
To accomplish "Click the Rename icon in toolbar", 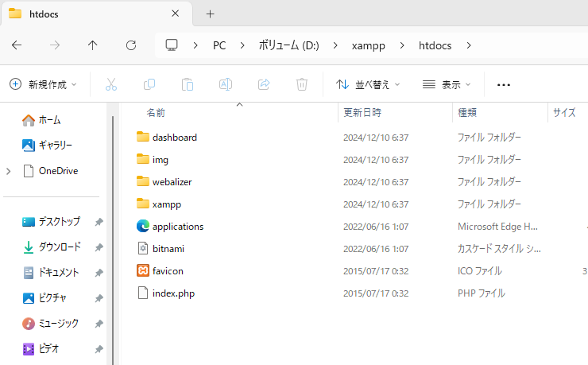I will [226, 84].
